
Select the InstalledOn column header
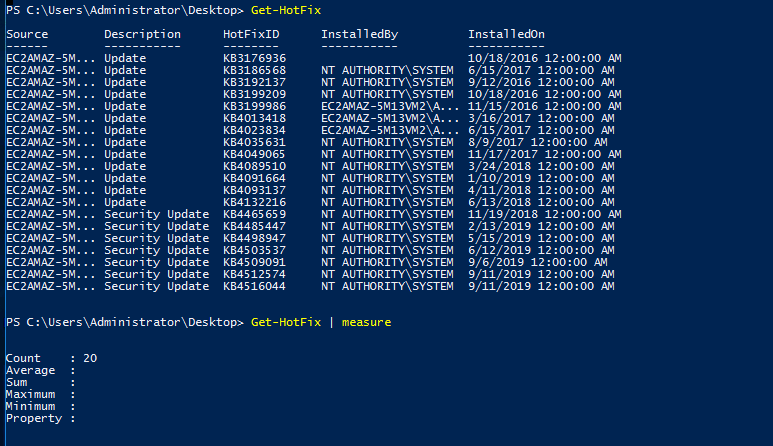tap(506, 34)
